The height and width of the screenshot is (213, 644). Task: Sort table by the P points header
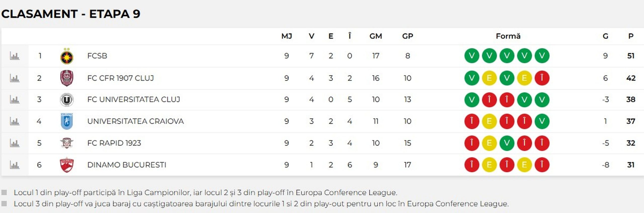[631, 36]
